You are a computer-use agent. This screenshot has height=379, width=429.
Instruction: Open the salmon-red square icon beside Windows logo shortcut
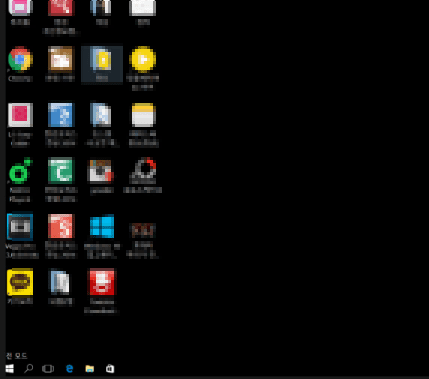point(61,226)
